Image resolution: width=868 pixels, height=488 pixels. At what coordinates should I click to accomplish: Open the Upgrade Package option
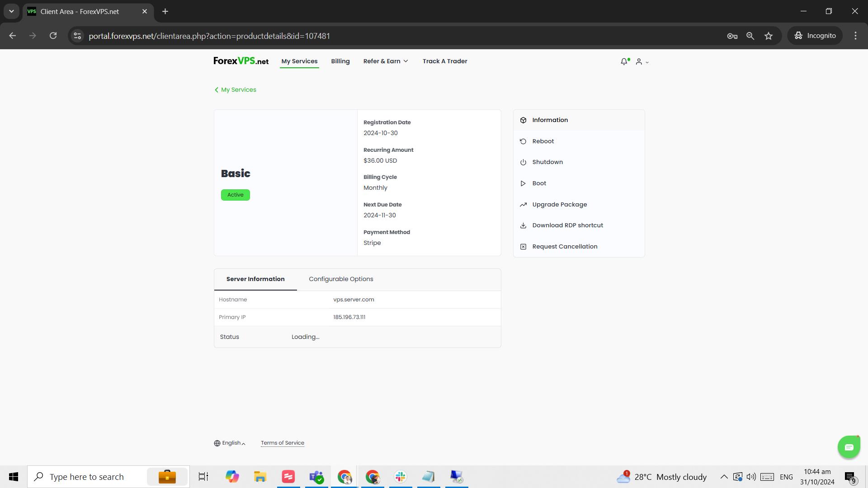(579, 205)
